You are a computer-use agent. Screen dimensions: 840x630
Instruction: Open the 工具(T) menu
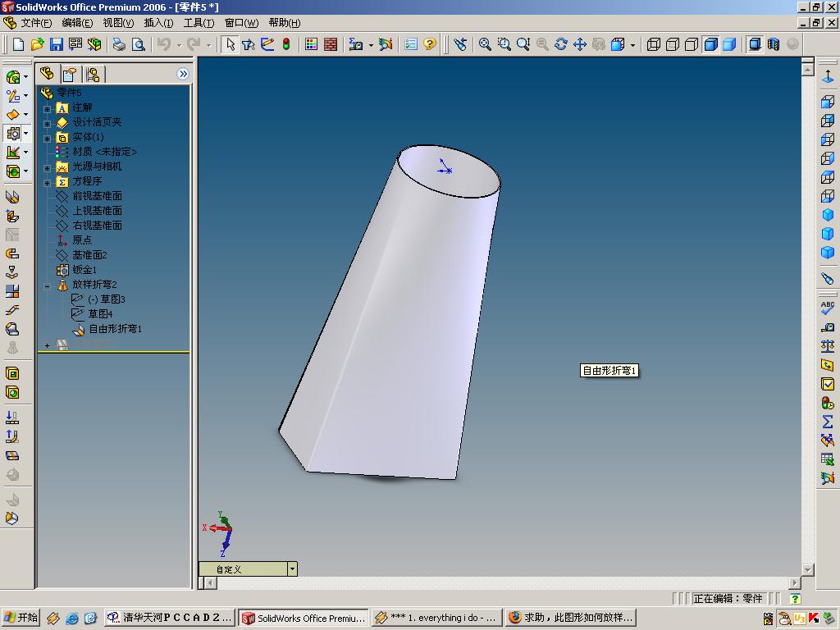[x=199, y=23]
